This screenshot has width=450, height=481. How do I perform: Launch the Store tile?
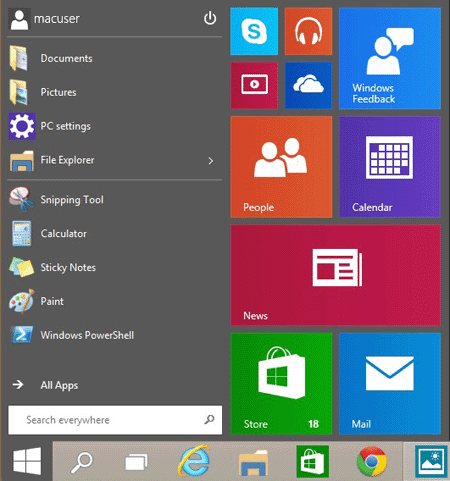(281, 384)
